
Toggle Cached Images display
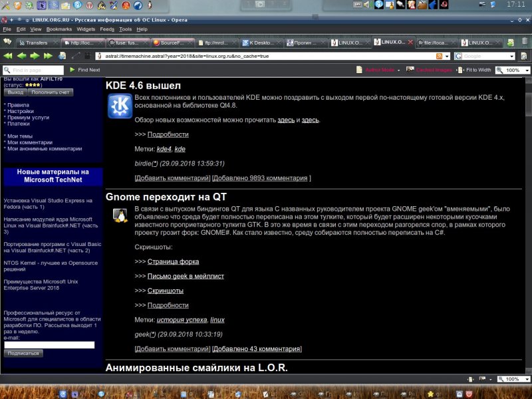[x=429, y=70]
